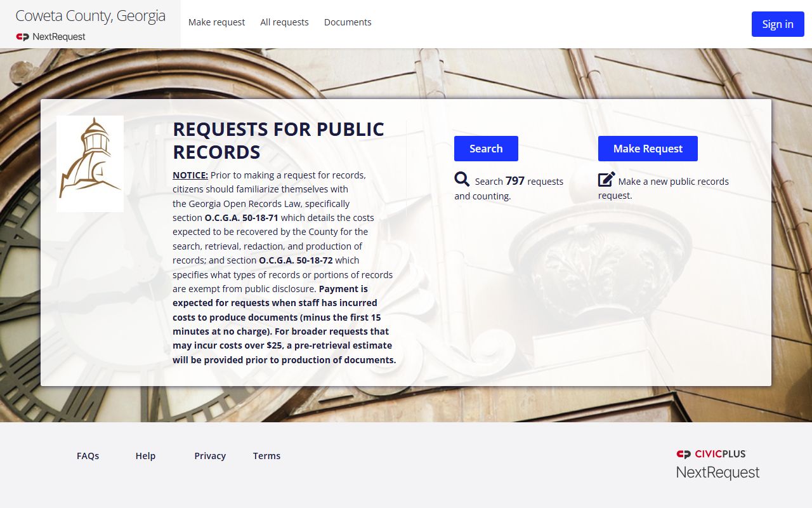812x508 pixels.
Task: Open the Make request menu item
Action: pos(216,22)
